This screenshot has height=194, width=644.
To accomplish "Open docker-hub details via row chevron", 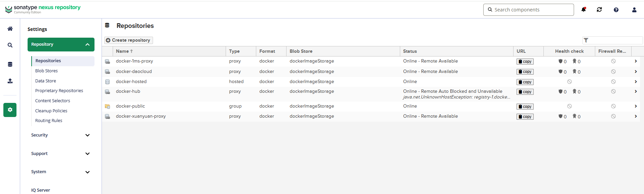I will 636,91.
